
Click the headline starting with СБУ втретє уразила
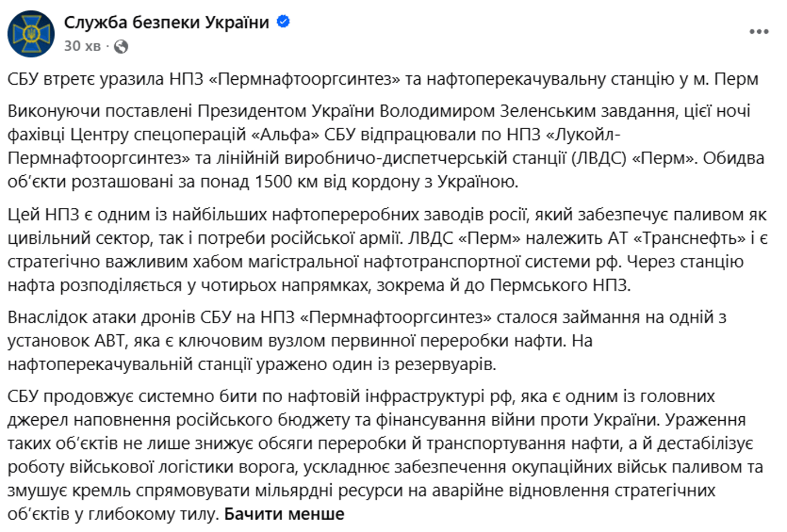[383, 79]
